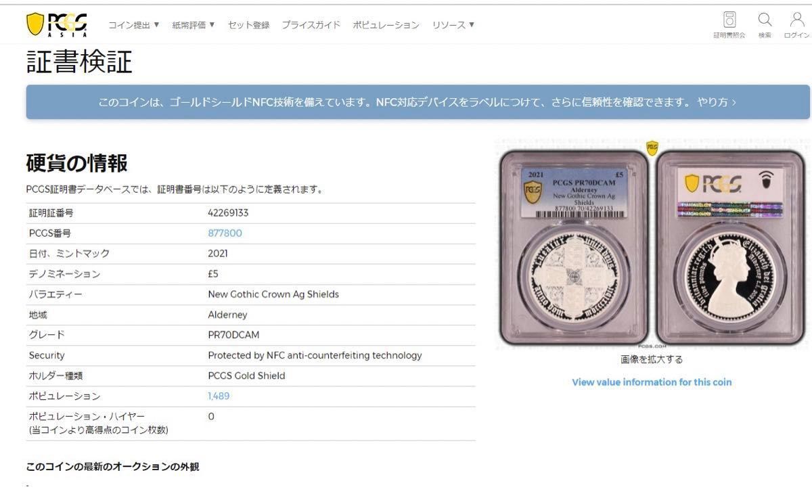Click the ホルダー種類 row label
This screenshot has height=504, width=812.
click(x=55, y=375)
